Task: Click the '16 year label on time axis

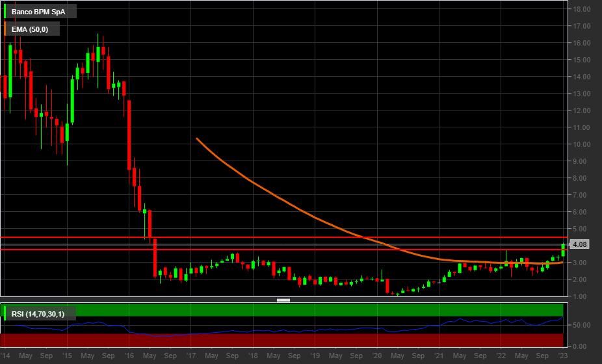Action: [x=129, y=356]
